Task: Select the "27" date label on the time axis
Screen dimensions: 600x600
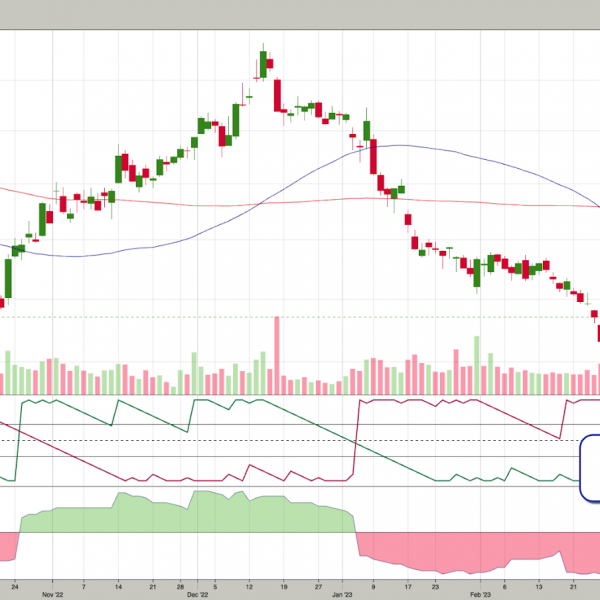Action: (318, 586)
